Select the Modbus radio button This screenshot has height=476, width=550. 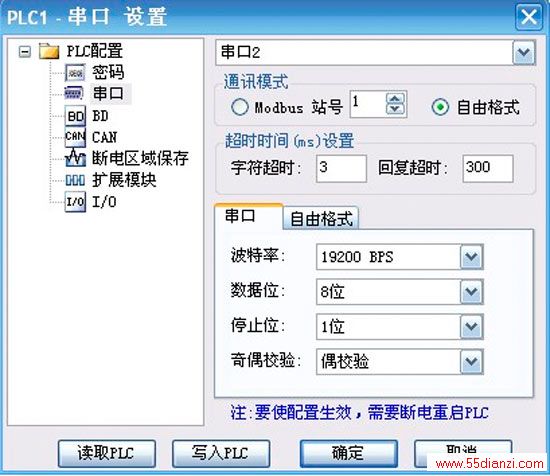tap(240, 107)
